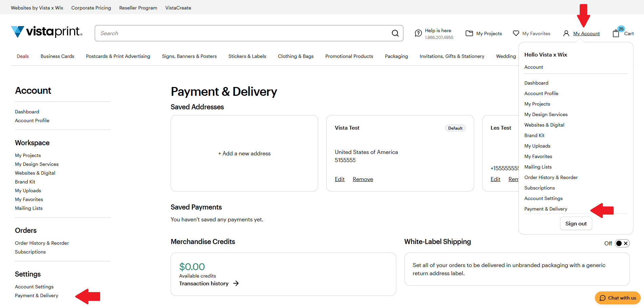
Task: Open Business Cards category
Action: 57,56
